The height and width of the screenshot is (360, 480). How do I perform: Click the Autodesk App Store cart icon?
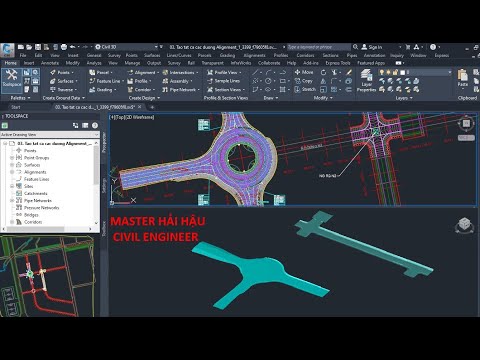tap(408, 47)
